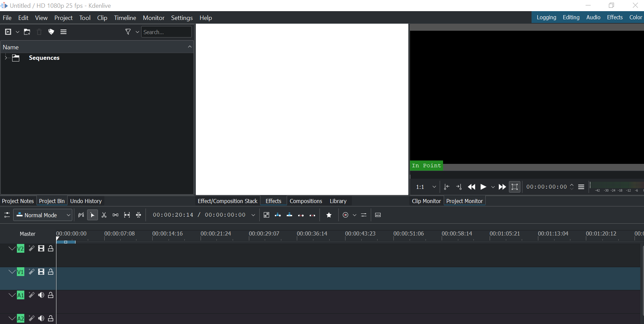Click the Add Clip or Folder icon

(8, 32)
